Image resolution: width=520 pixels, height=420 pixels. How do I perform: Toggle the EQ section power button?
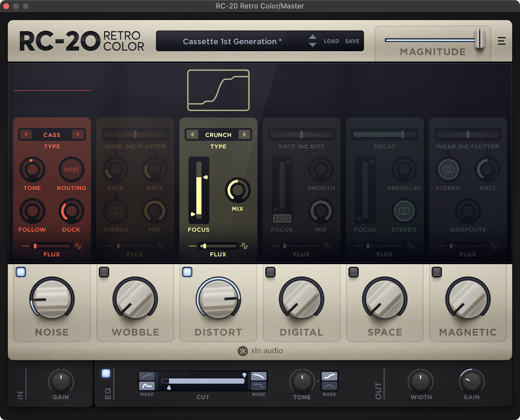pos(106,373)
